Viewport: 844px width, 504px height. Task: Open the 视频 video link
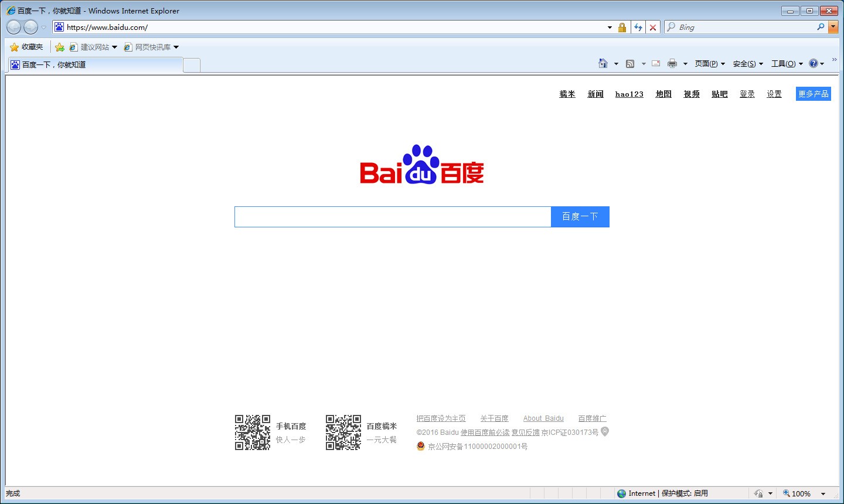(x=692, y=94)
